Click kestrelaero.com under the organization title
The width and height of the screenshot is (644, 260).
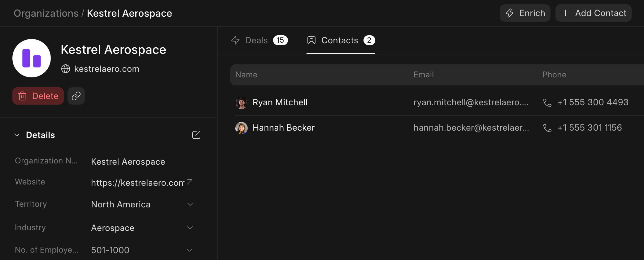click(107, 69)
